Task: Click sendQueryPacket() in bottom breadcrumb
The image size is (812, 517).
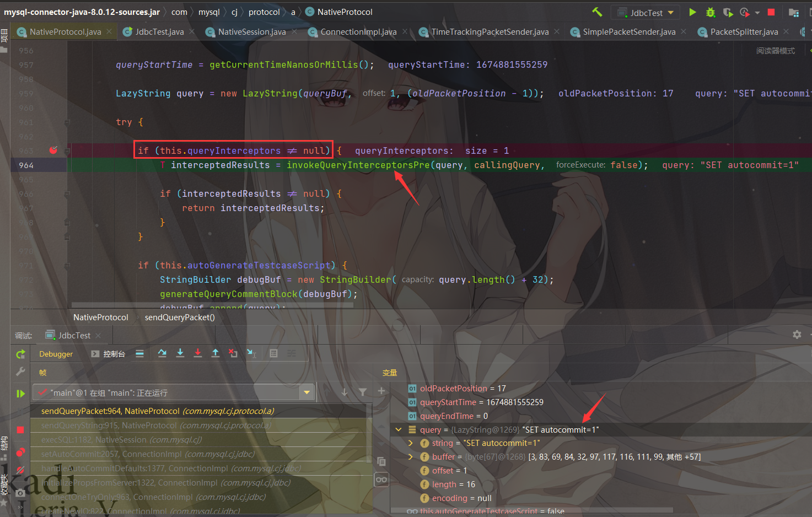Action: 180,317
